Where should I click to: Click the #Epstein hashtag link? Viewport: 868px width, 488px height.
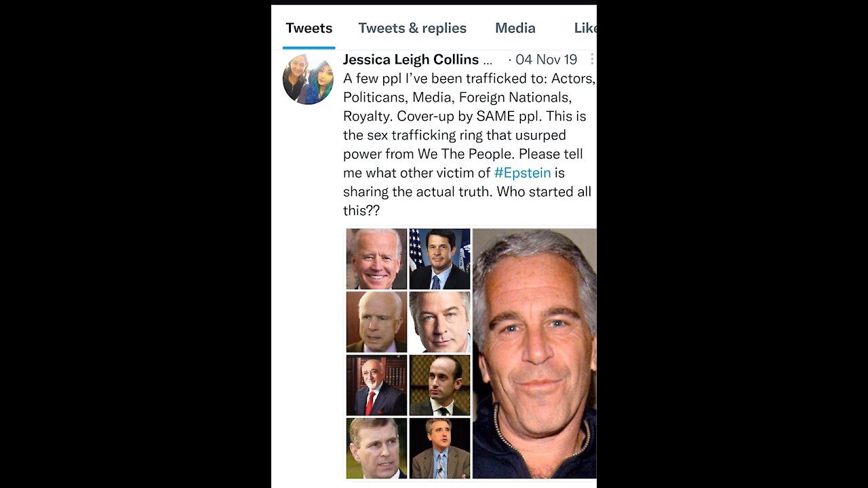click(x=522, y=173)
